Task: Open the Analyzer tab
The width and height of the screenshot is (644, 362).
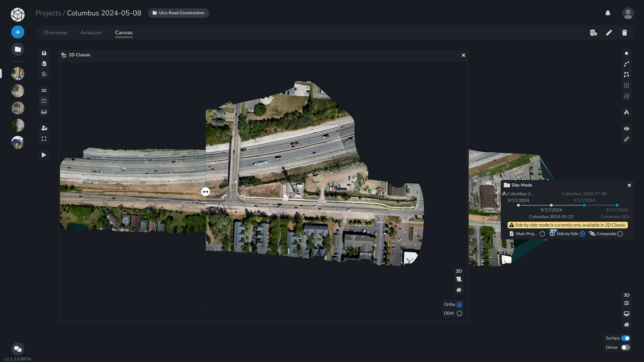Action: pyautogui.click(x=91, y=33)
